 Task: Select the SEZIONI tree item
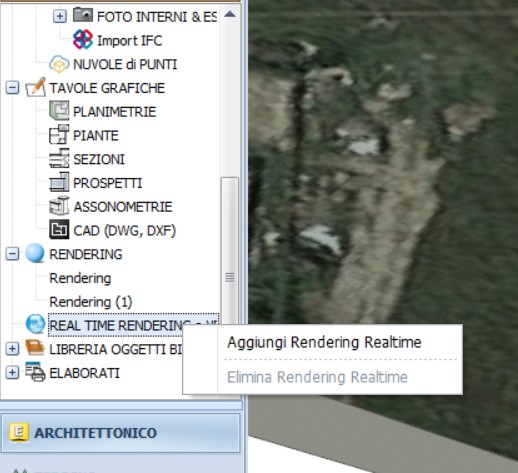click(99, 159)
